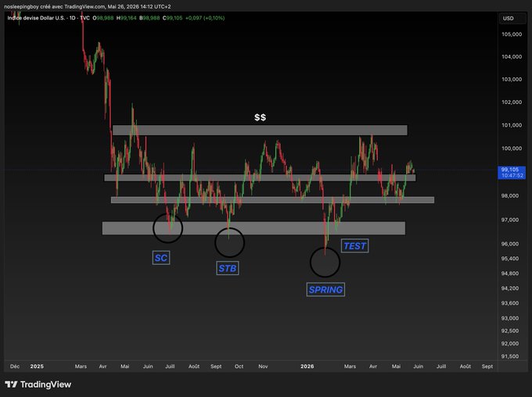Image resolution: width=532 pixels, height=397 pixels.
Task: Click the 2026 label on the time axis
Action: click(307, 367)
